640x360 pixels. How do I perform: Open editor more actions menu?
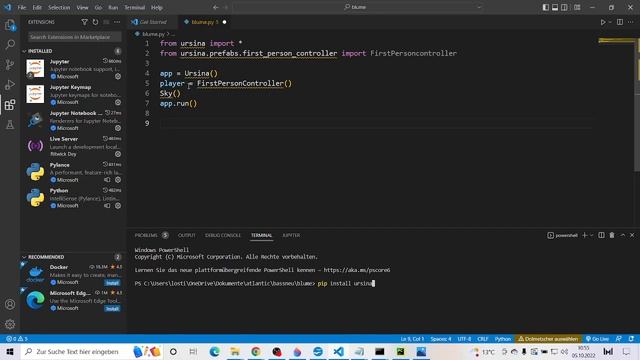[x=631, y=22]
